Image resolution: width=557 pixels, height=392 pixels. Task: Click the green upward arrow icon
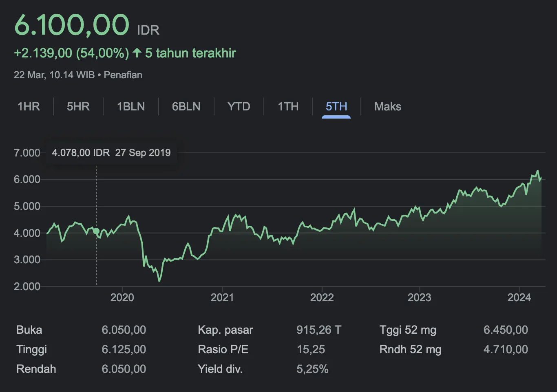(x=137, y=53)
